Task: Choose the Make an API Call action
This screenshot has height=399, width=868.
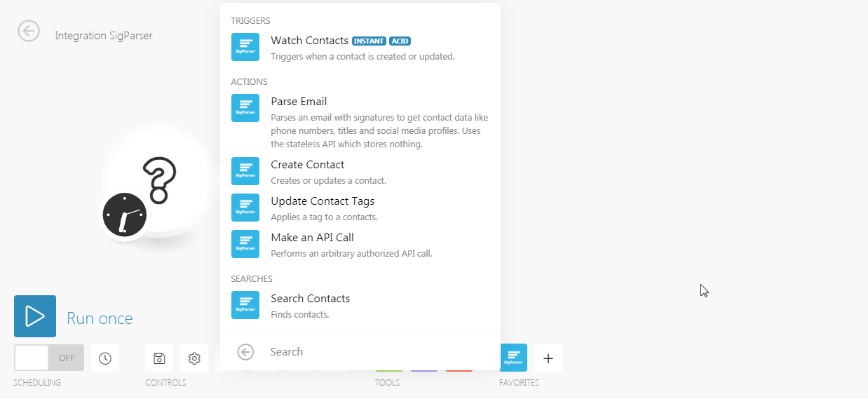Action: pyautogui.click(x=312, y=238)
